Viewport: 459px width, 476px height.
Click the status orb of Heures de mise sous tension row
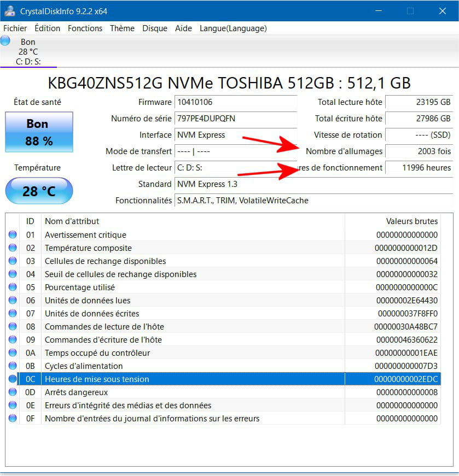[x=13, y=379]
